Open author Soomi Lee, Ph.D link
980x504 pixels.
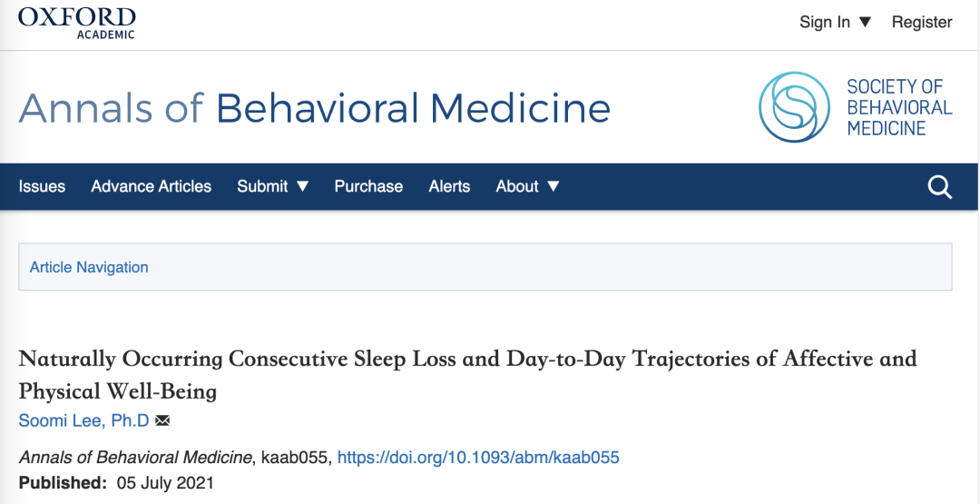(x=83, y=420)
